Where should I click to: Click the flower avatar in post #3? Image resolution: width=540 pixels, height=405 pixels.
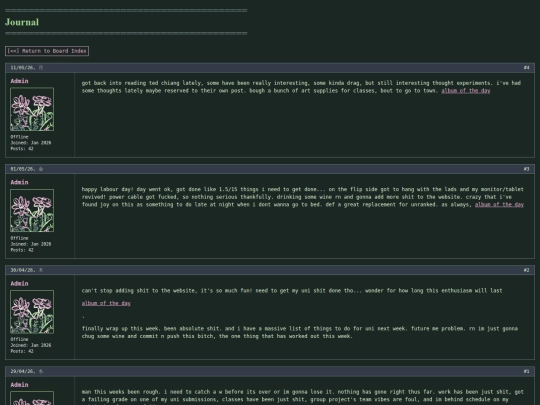click(x=32, y=210)
